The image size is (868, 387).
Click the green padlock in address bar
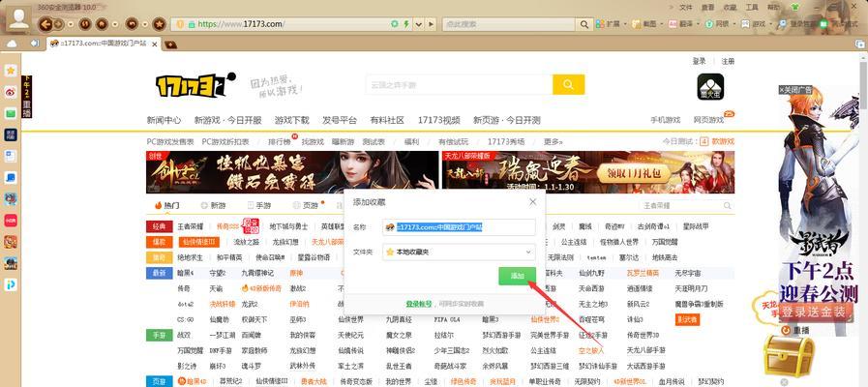click(x=192, y=24)
